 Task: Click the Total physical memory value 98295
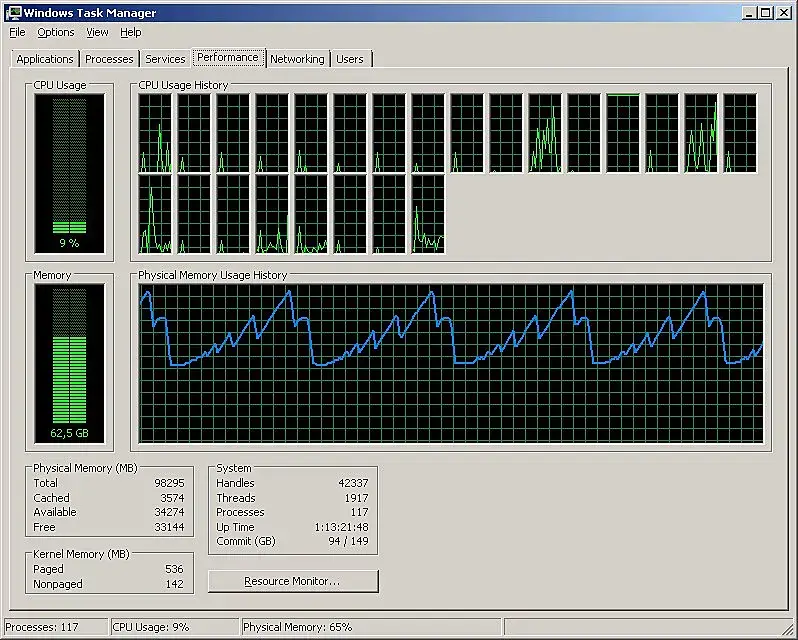point(169,483)
